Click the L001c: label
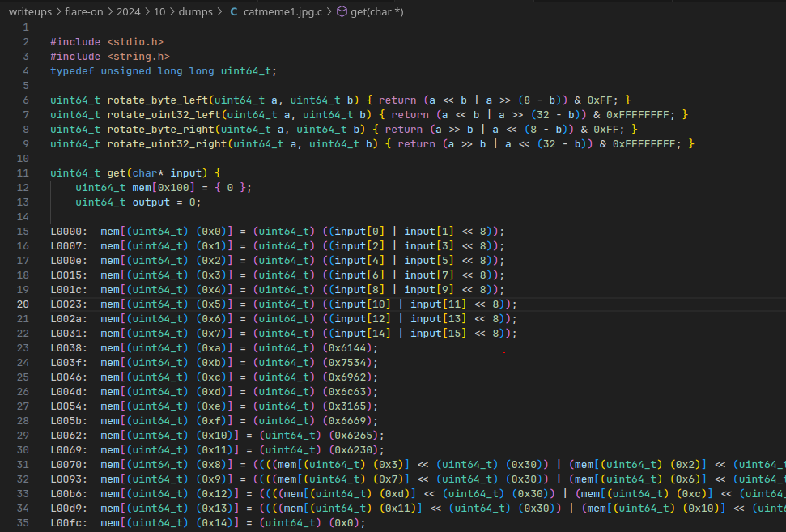Viewport: 786px width, 532px height. click(x=69, y=289)
